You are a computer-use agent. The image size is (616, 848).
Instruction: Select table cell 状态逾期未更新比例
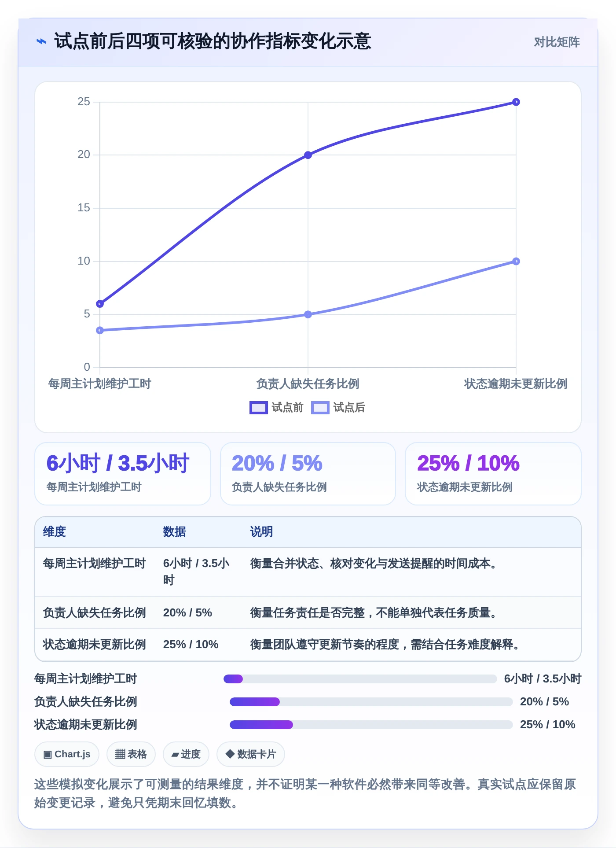point(94,645)
